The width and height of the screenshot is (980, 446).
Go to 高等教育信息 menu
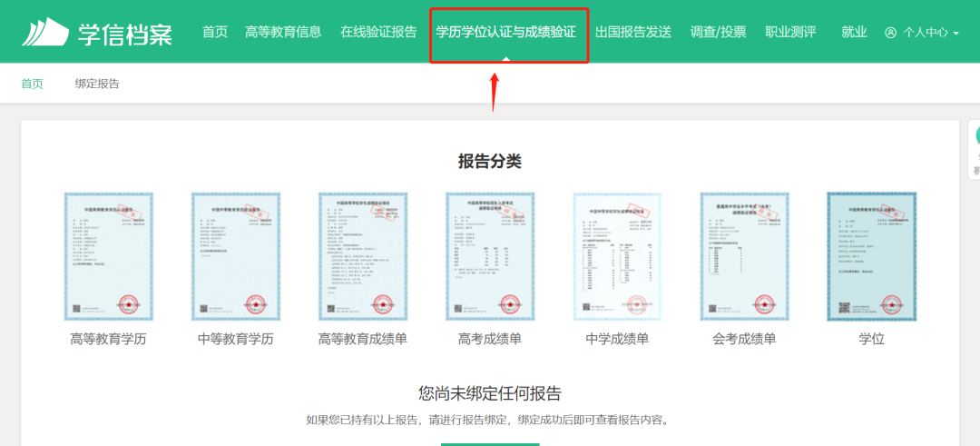pyautogui.click(x=283, y=32)
